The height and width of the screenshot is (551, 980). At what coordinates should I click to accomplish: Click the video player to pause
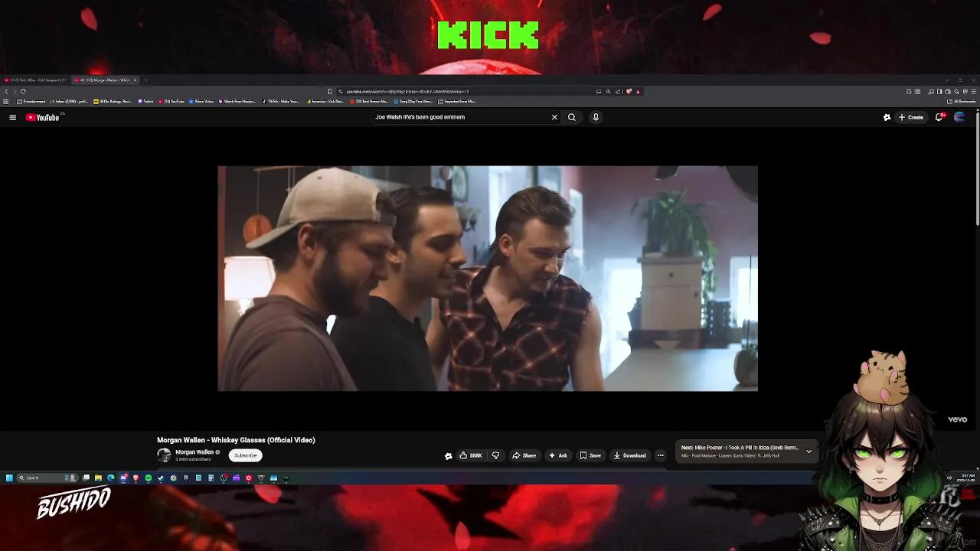click(x=488, y=279)
